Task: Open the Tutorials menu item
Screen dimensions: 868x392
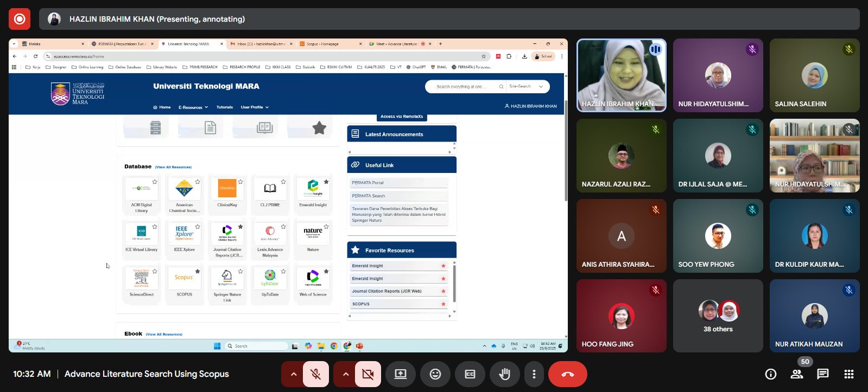Action: (x=224, y=107)
